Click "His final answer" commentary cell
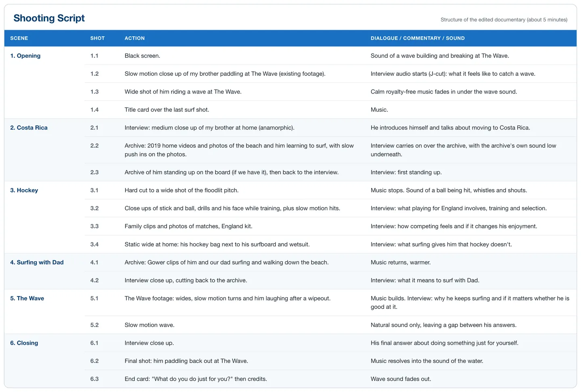This screenshot has width=581, height=392. tap(445, 343)
